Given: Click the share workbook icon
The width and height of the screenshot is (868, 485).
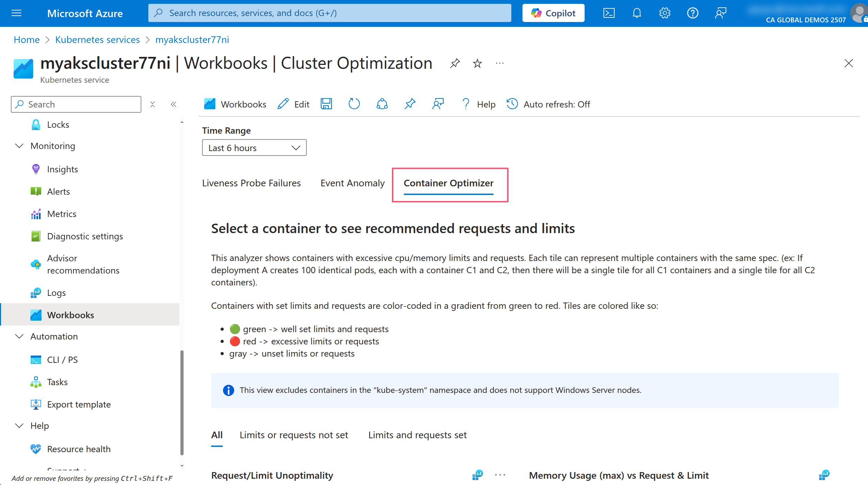Looking at the screenshot, I should point(382,104).
